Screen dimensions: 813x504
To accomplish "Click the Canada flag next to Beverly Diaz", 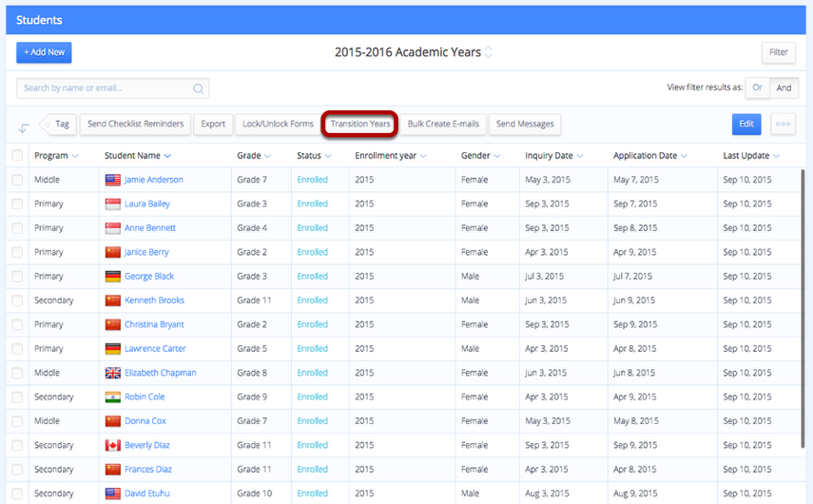I will (112, 445).
